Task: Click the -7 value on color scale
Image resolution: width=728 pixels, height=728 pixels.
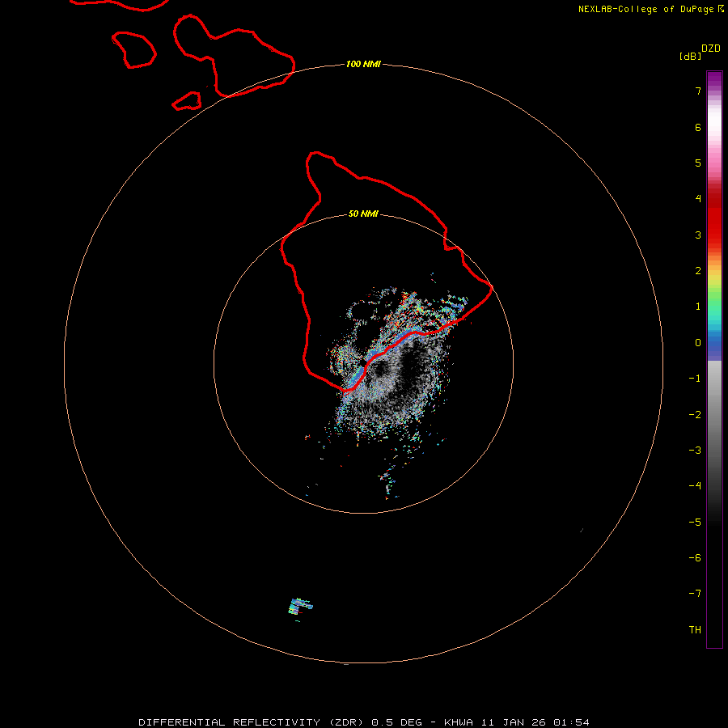Action: (x=695, y=594)
